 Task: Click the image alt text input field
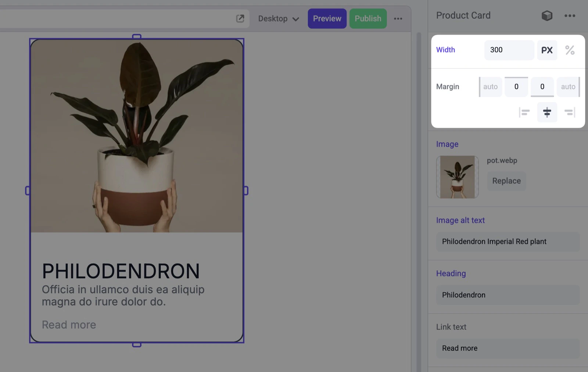coord(508,242)
